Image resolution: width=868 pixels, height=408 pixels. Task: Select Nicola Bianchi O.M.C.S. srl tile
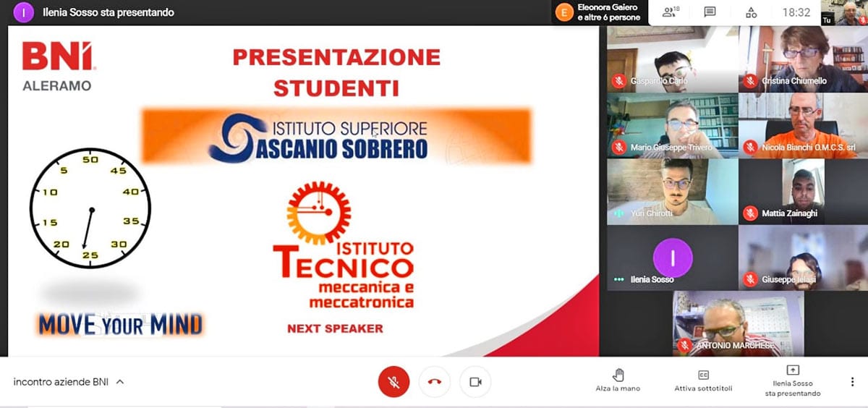(803, 125)
